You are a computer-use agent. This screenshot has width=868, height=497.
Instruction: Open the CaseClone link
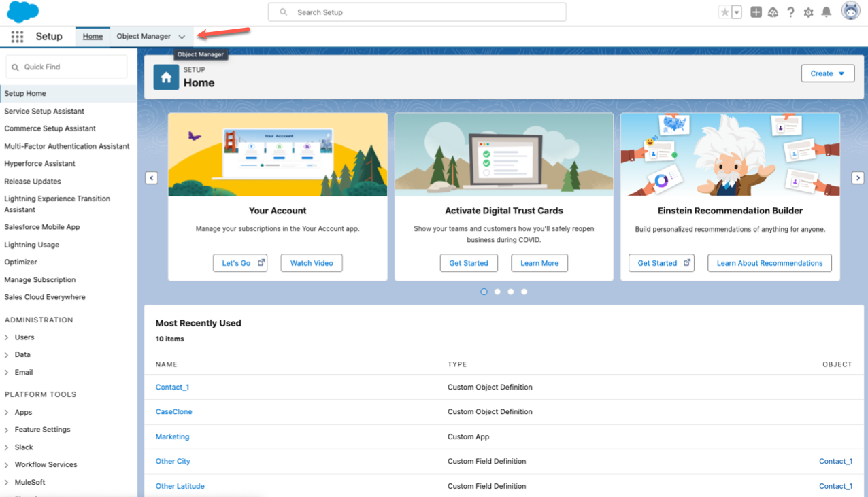click(x=173, y=411)
